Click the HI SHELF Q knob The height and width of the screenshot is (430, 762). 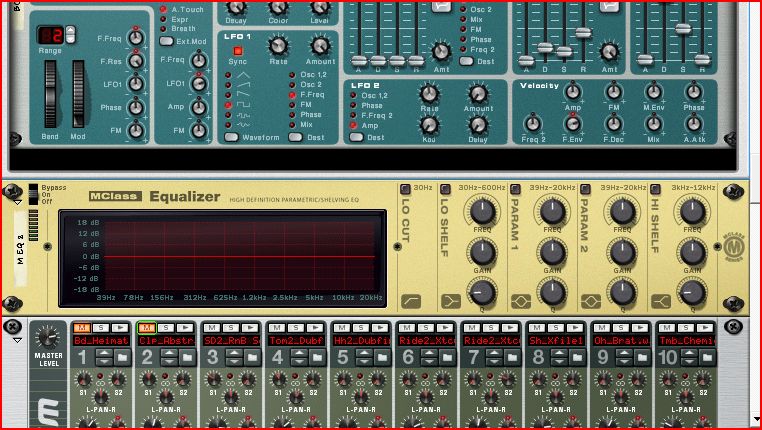tap(693, 292)
